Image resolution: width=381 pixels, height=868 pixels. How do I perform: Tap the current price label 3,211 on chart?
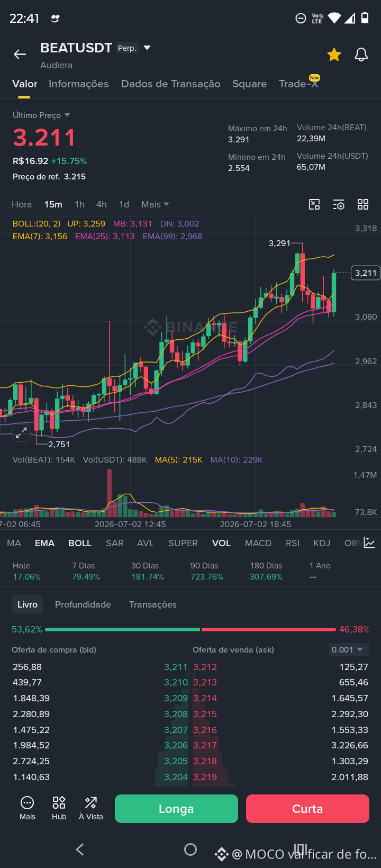[366, 273]
